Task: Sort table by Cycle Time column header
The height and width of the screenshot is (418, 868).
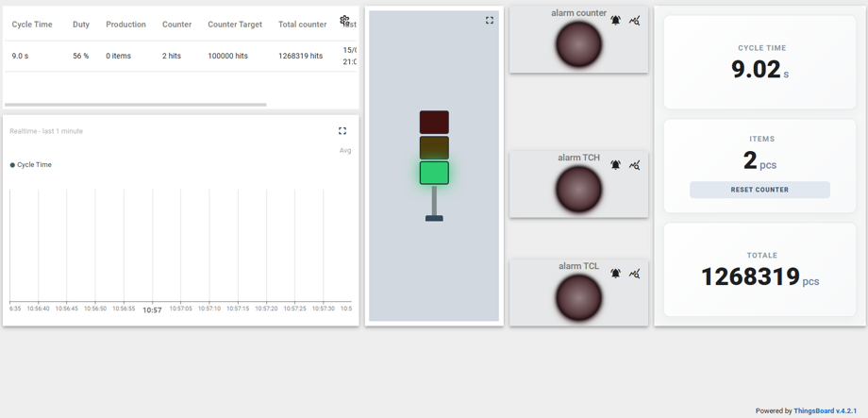Action: point(32,25)
